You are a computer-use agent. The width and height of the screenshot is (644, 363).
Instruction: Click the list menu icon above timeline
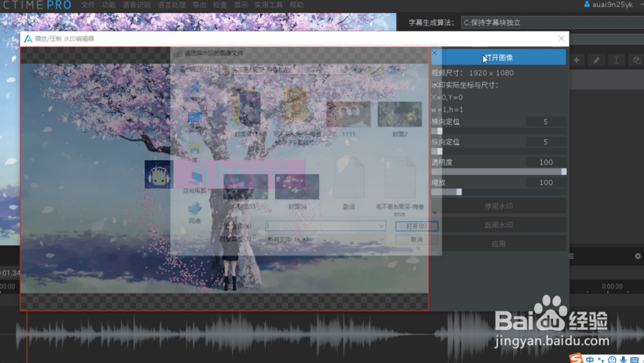[x=571, y=256]
